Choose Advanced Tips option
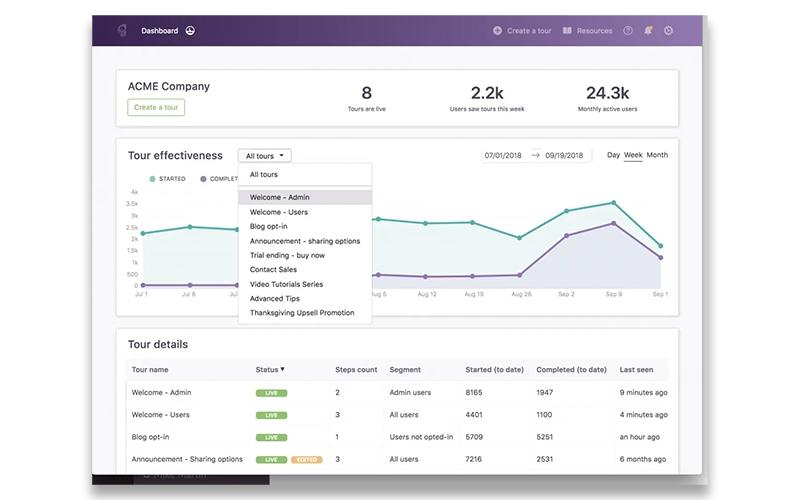Screen dimensions: 800x500 click(305, 298)
